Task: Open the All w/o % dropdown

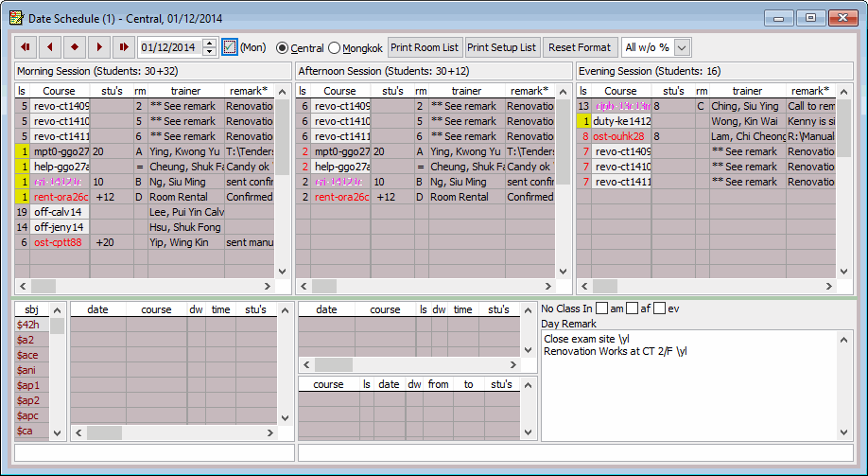Action: [682, 47]
